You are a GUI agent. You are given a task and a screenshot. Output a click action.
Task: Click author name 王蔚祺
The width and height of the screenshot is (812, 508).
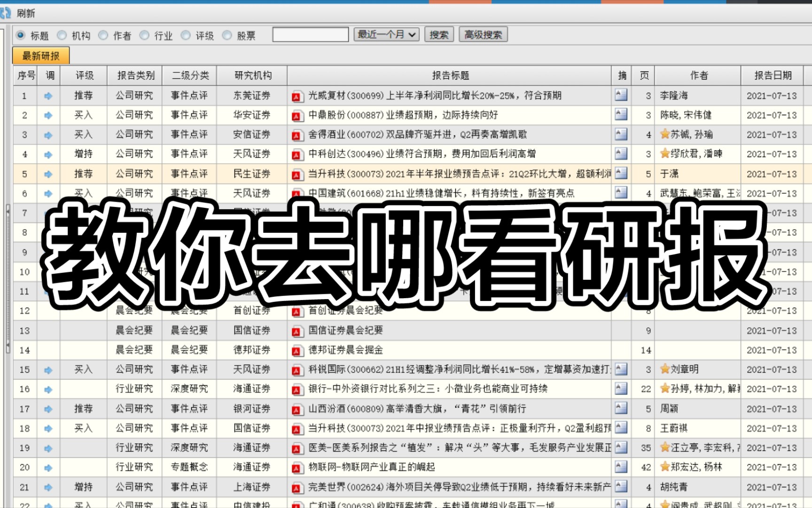tap(674, 429)
